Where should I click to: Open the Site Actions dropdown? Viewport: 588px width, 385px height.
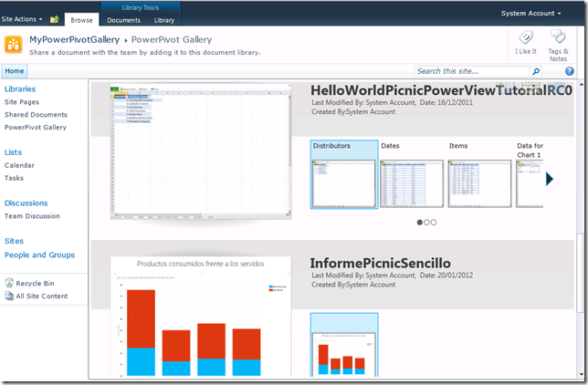[x=24, y=19]
